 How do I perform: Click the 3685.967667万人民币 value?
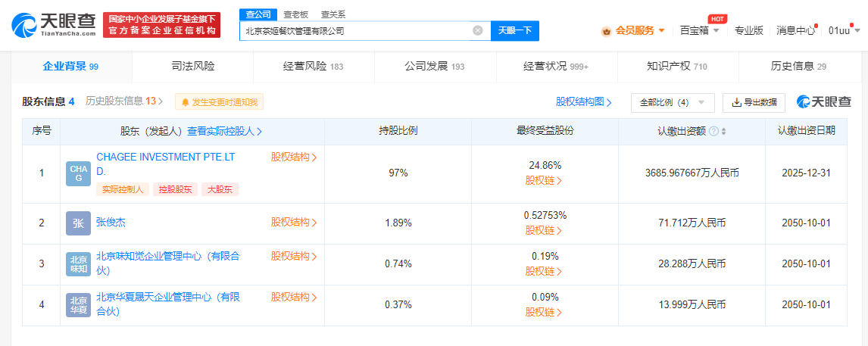[692, 173]
